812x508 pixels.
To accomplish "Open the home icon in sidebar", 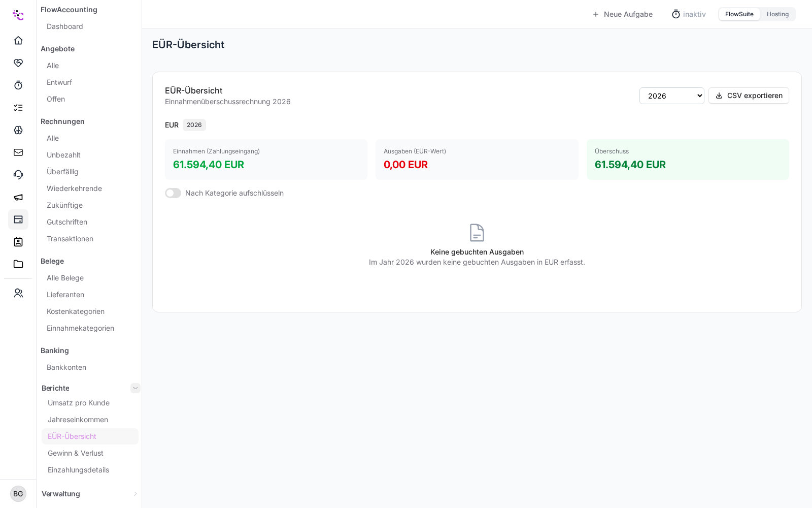I will point(18,40).
